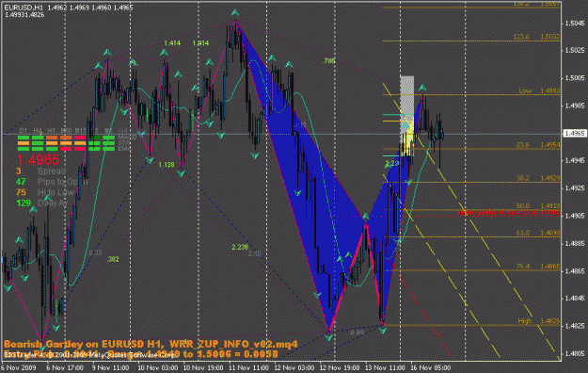The height and width of the screenshot is (373, 588).
Task: Click the 1.5025 price axis label
Action: click(575, 50)
